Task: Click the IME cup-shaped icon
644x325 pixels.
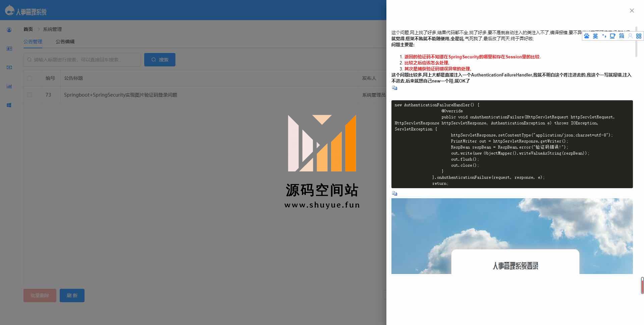Action: click(x=613, y=36)
